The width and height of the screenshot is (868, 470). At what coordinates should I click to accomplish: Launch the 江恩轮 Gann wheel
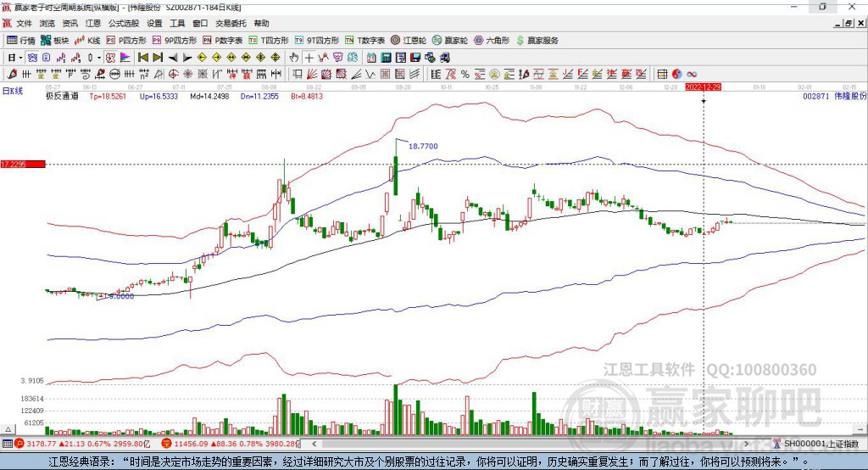409,41
